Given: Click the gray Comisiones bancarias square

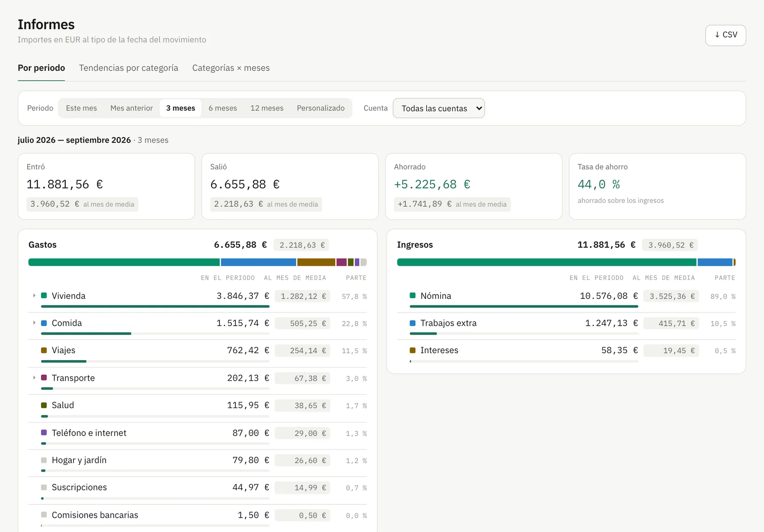Looking at the screenshot, I should 44,515.
